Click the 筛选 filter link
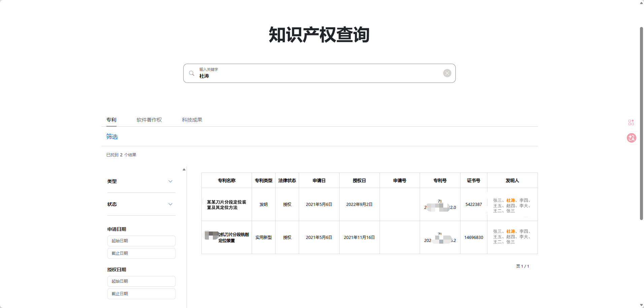 point(112,136)
